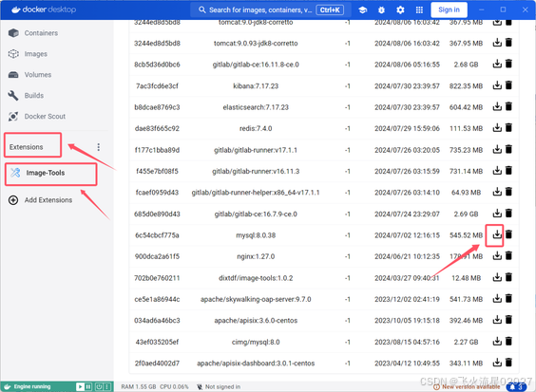Click the Not signed in status
This screenshot has height=392, width=536.
pos(219,387)
